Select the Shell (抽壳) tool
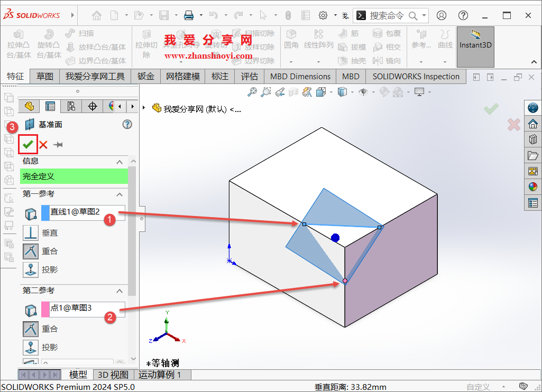This screenshot has width=542, height=392. [x=351, y=60]
